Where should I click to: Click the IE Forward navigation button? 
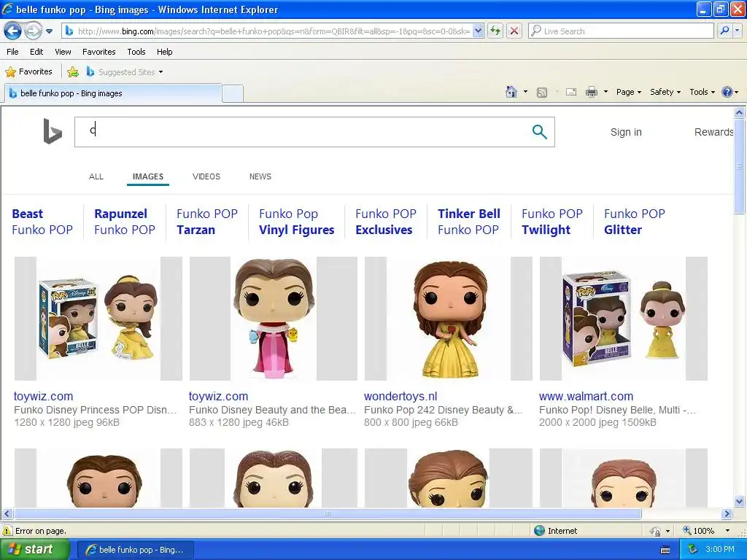click(x=33, y=31)
